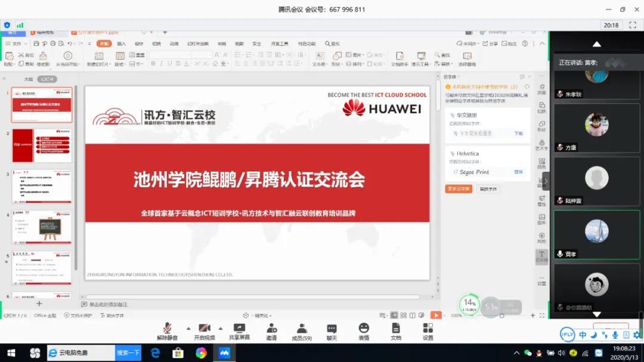Switch to the 插入 ribbon tab
The width and height of the screenshot is (644, 362).
(x=122, y=44)
